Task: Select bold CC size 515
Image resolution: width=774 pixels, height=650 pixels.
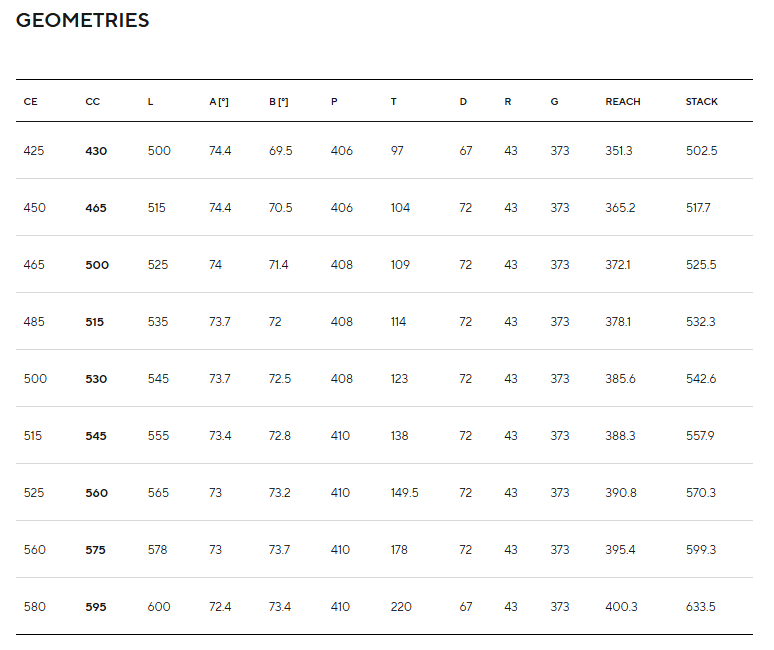Action: pyautogui.click(x=95, y=322)
